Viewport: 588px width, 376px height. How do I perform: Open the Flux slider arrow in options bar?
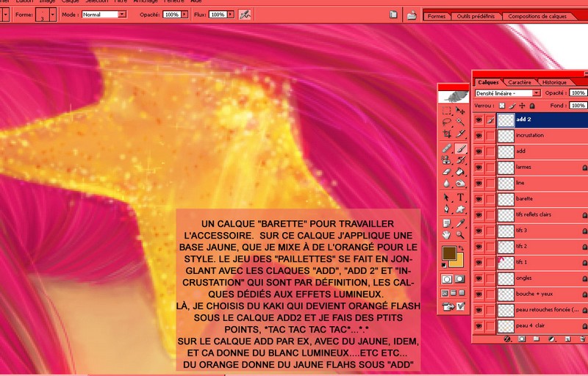231,15
